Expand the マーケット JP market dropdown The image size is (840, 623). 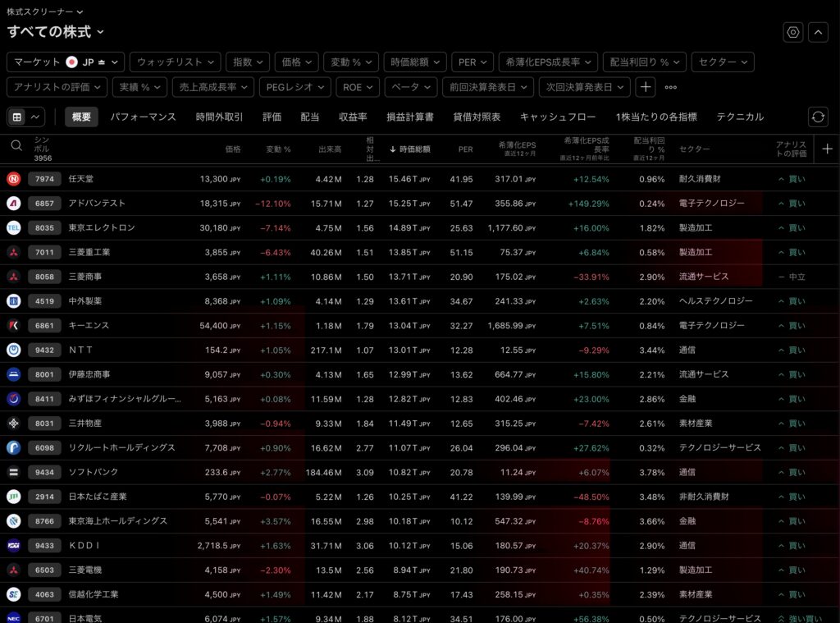66,62
